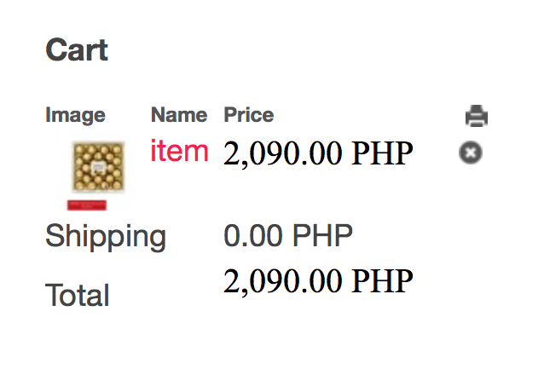Click the price in the item row
Image resolution: width=544 pixels, height=392 pixels.
click(318, 154)
